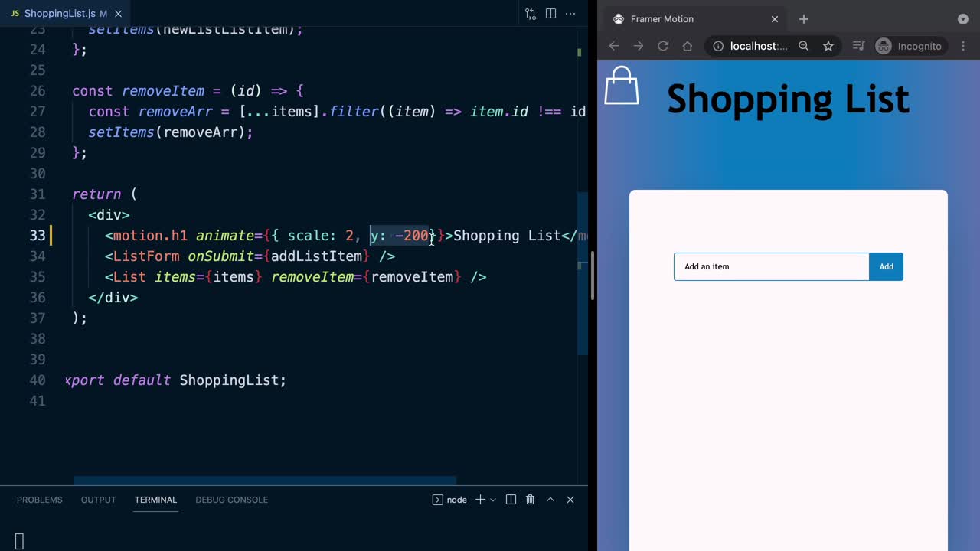Split the editor to the right
The height and width of the screenshot is (551, 980).
[550, 14]
